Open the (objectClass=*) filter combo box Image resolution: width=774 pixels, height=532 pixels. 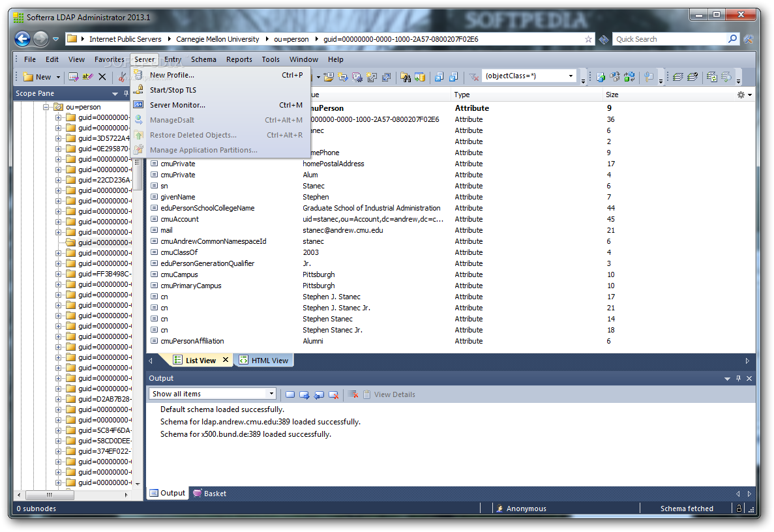tap(529, 76)
